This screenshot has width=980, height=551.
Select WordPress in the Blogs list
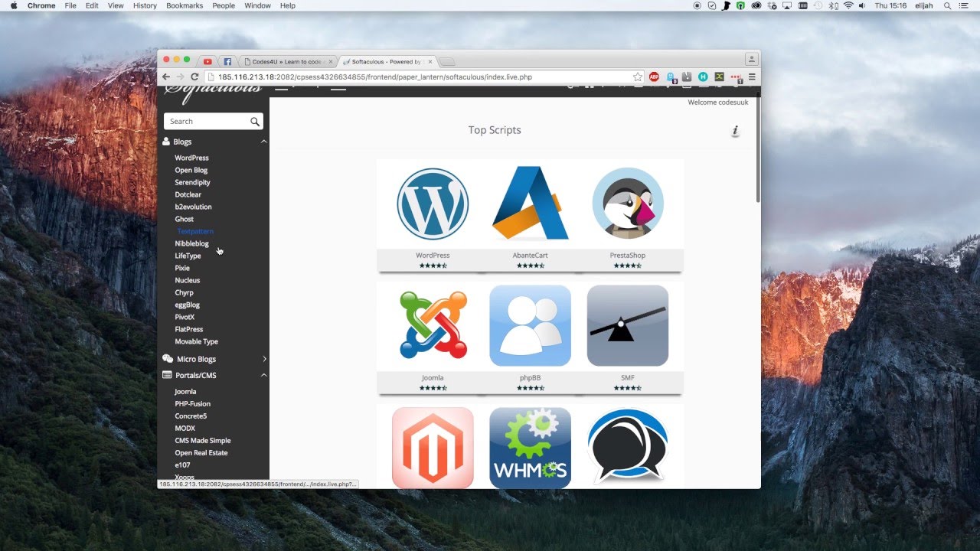pyautogui.click(x=191, y=158)
